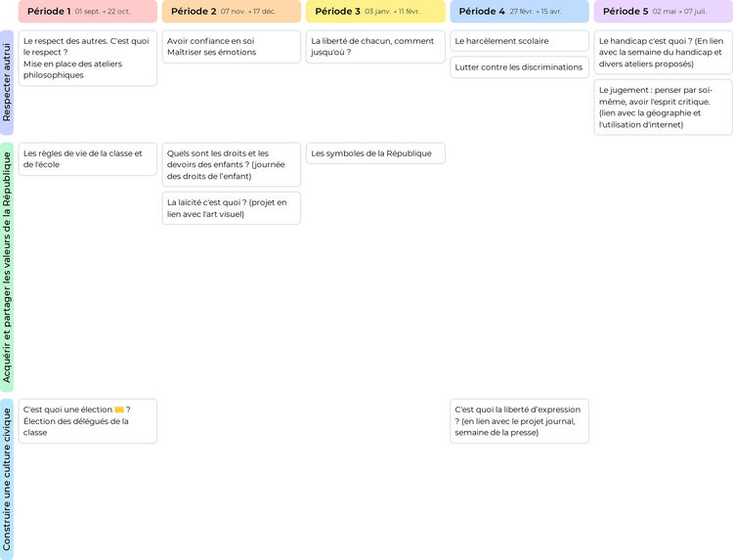Select the 'Le jugement: penser par soi-même' card

pyautogui.click(x=663, y=108)
